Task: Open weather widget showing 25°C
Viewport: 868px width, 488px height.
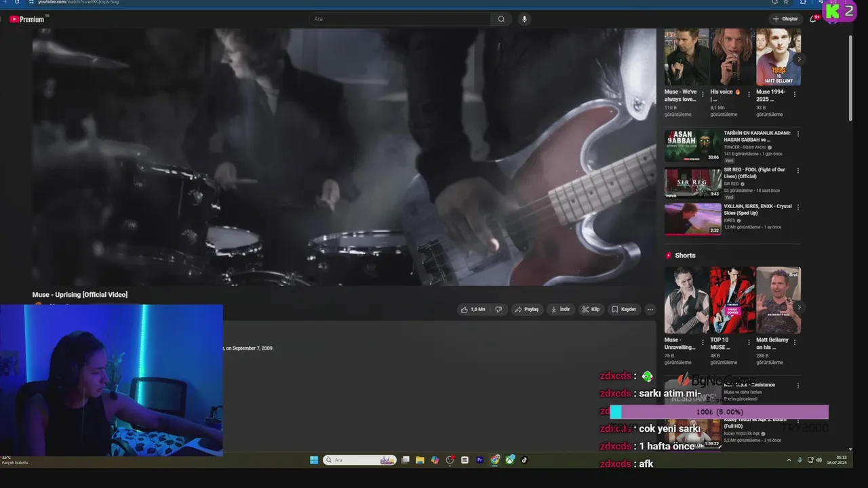Action: coord(14,460)
